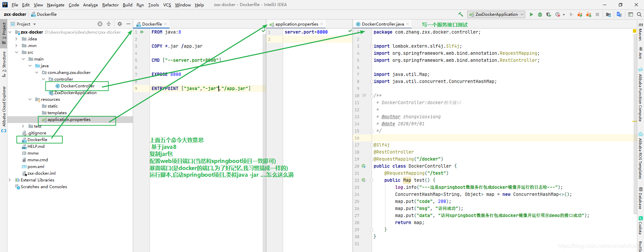
Task: Run with coverage shield icon
Action: click(549, 14)
